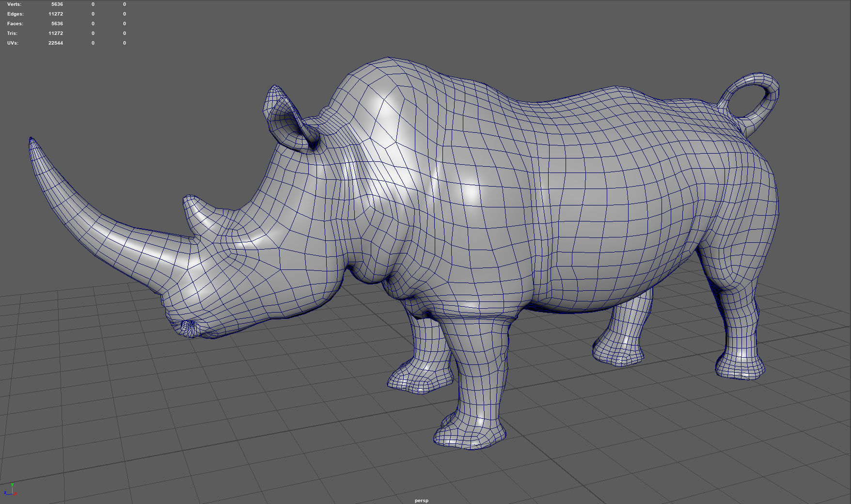Image resolution: width=851 pixels, height=504 pixels.
Task: Click the XYZ axis orientation gizmo
Action: pyautogui.click(x=10, y=489)
